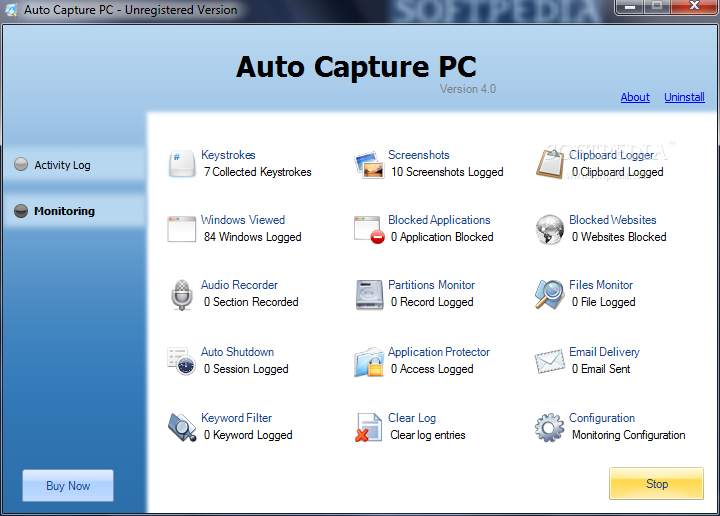Screen dimensions: 720x516
Task: Open the Keystrokes title link
Action: pyautogui.click(x=228, y=155)
